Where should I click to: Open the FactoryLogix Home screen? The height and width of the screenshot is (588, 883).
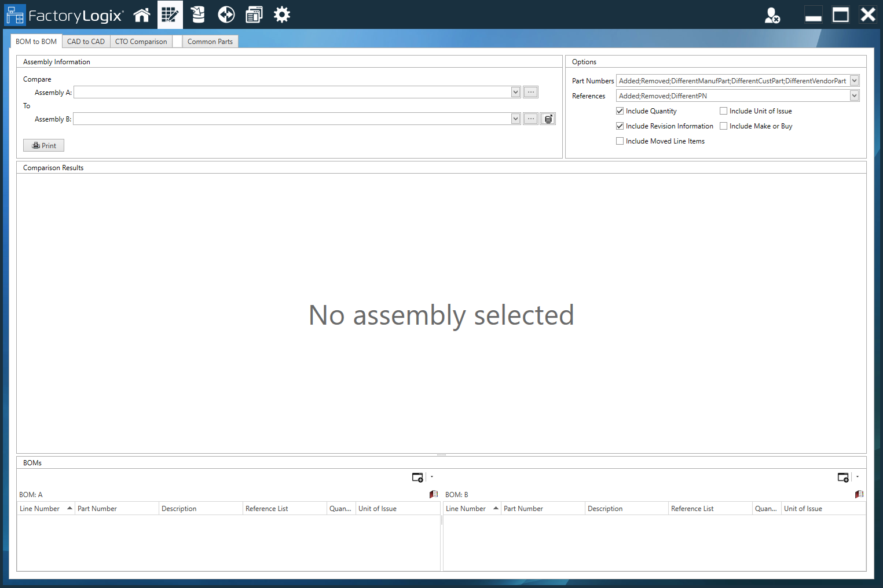coord(142,14)
